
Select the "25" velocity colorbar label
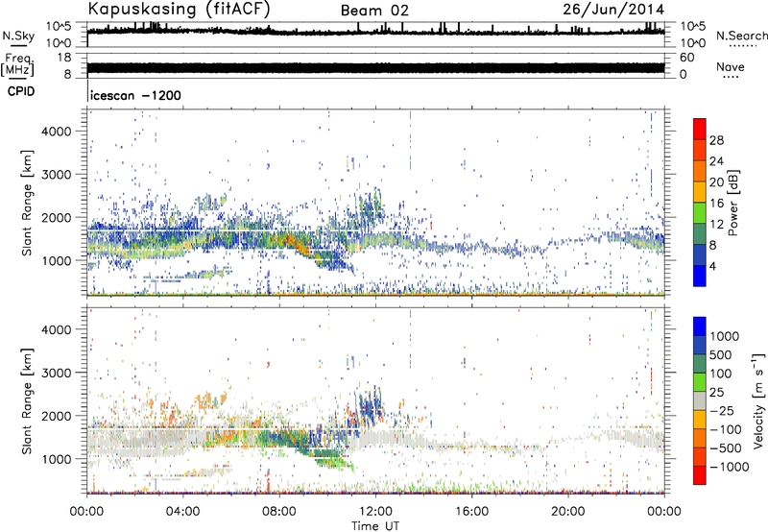(x=716, y=392)
